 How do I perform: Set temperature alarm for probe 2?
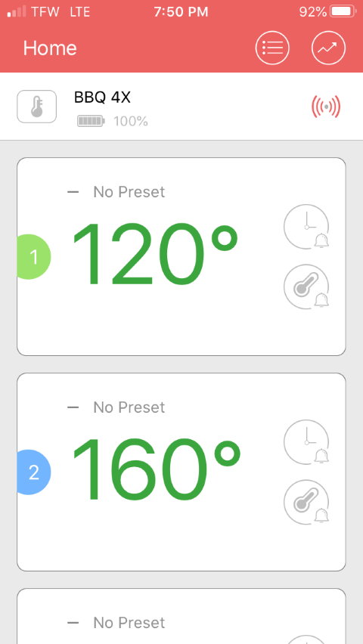point(307,503)
